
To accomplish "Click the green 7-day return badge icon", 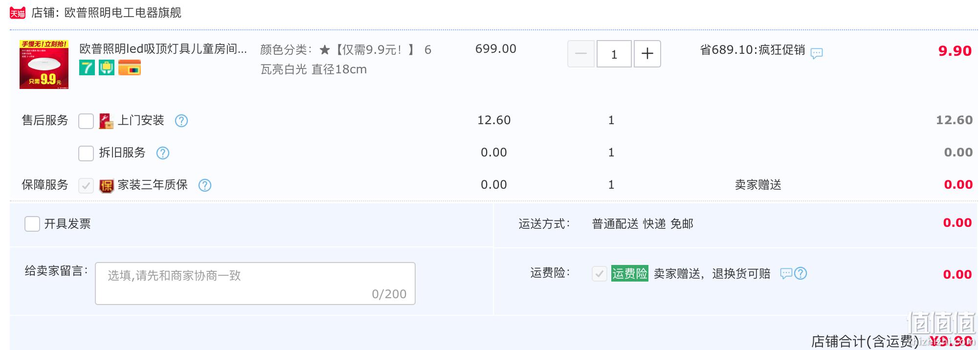I will (x=87, y=67).
